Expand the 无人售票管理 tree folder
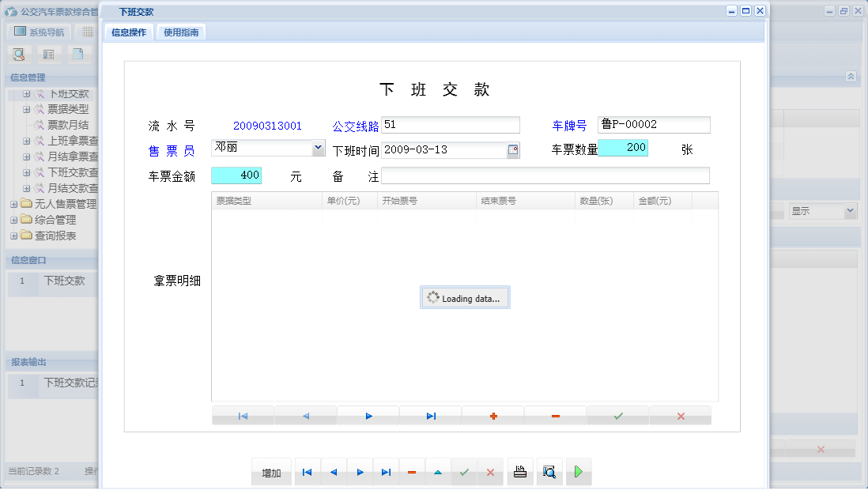The image size is (868, 494). point(14,205)
